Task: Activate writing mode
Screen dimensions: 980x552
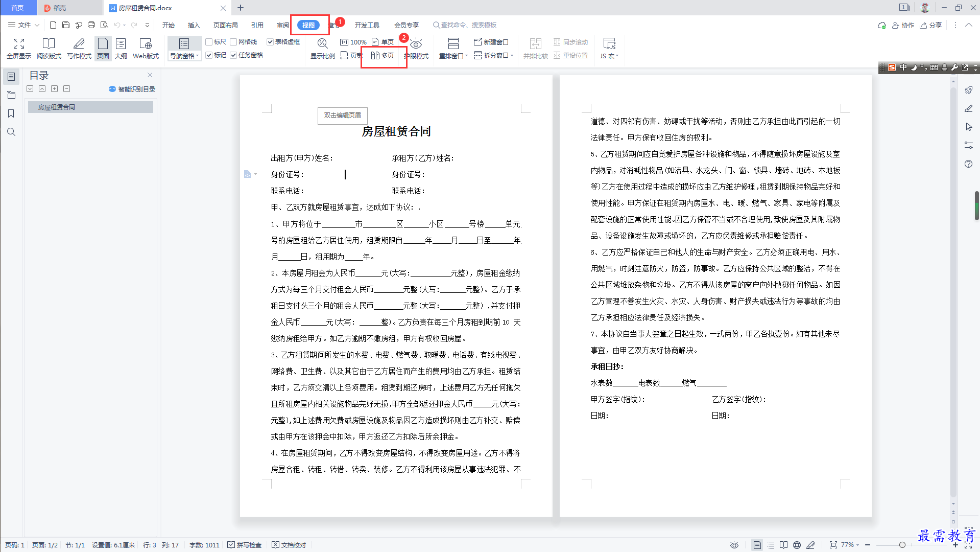Action: (x=79, y=49)
